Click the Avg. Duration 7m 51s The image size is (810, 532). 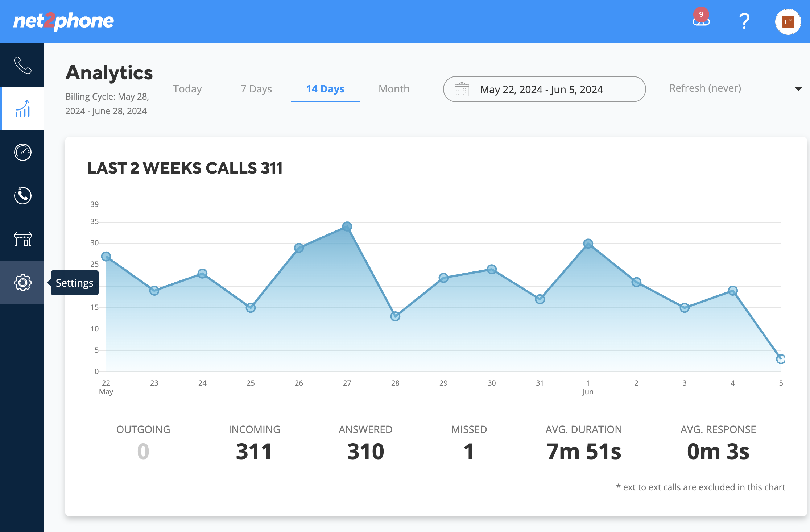pyautogui.click(x=584, y=452)
